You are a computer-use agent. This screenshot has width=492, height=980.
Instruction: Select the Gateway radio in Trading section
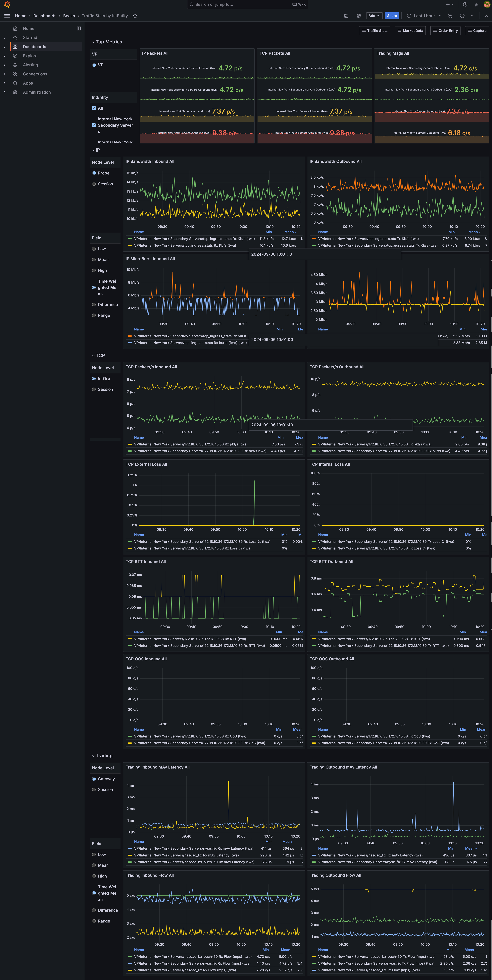point(94,779)
